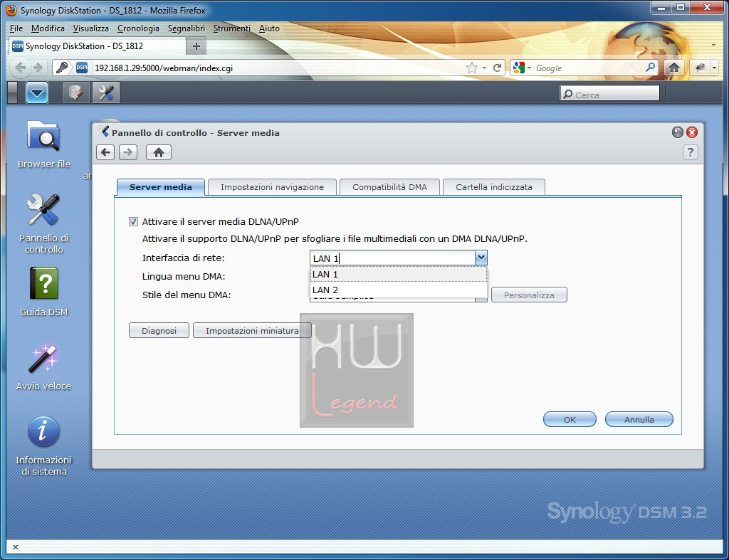Click the Google search box
This screenshot has width=729, height=560.
click(x=588, y=68)
